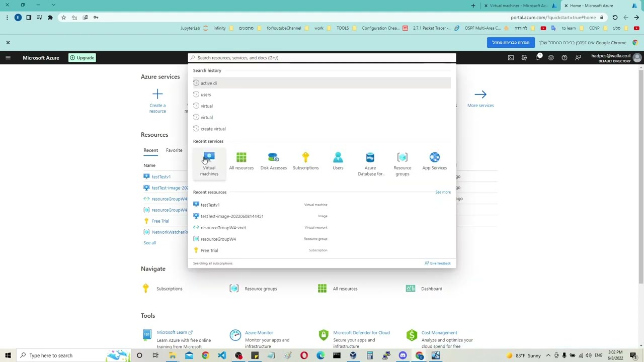644x362 pixels.
Task: Select 'users' from search history
Action: [321, 95]
